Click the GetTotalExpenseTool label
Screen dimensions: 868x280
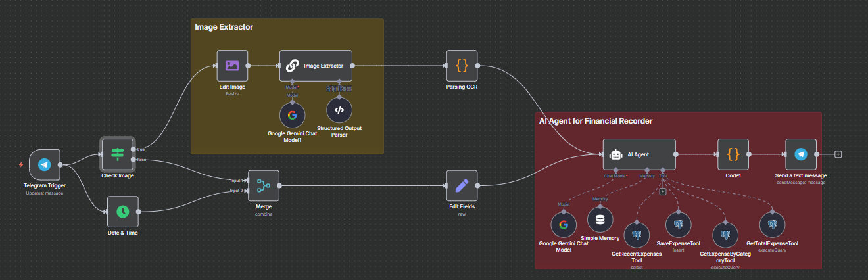tap(773, 243)
